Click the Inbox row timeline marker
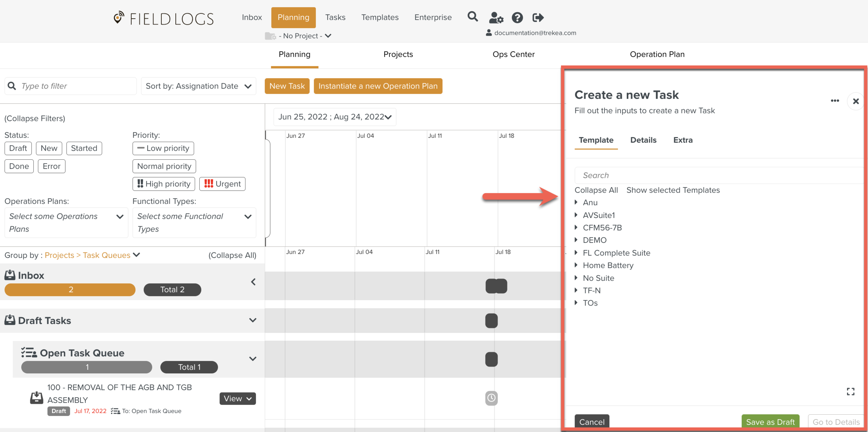 496,286
